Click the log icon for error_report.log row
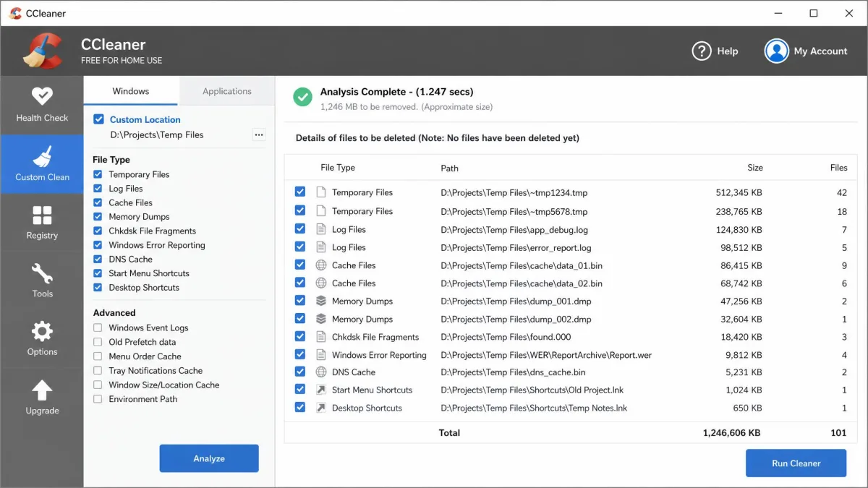 point(321,247)
